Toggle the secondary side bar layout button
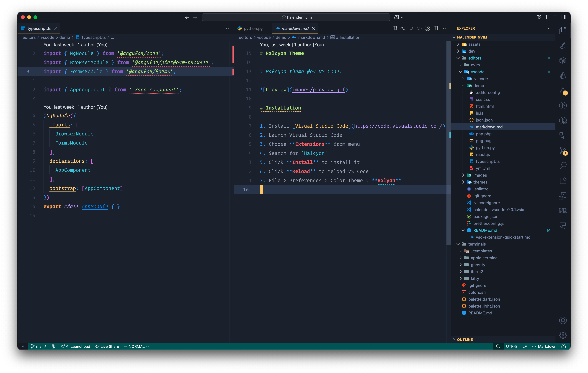 click(x=563, y=17)
